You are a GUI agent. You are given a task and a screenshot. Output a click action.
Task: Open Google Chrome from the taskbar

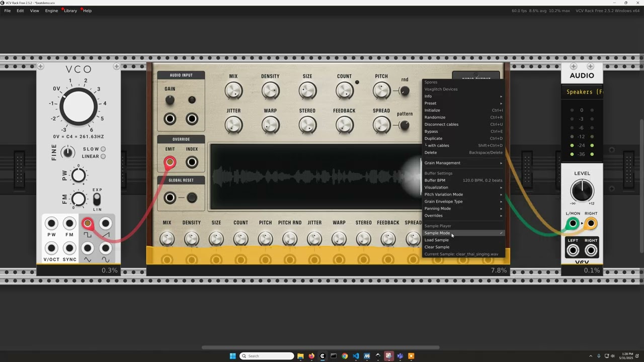(345, 356)
